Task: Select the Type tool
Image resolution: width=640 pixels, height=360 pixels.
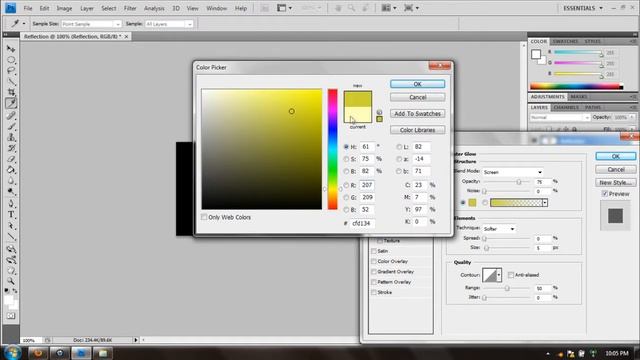Action: point(11,215)
